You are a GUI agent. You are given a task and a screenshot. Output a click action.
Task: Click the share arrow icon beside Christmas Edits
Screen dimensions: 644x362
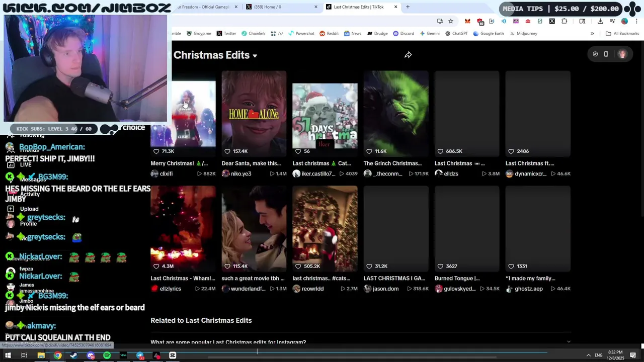[x=408, y=55]
